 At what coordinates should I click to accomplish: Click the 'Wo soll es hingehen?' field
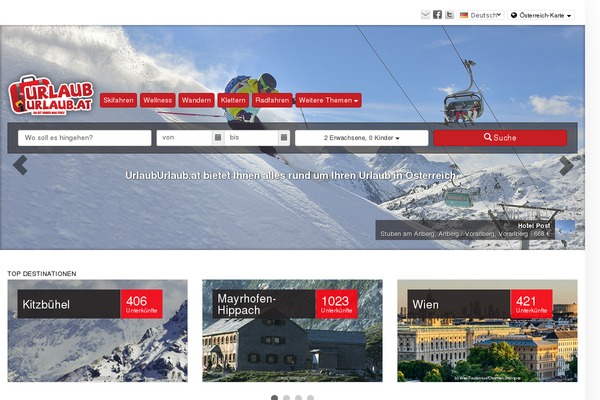[85, 138]
